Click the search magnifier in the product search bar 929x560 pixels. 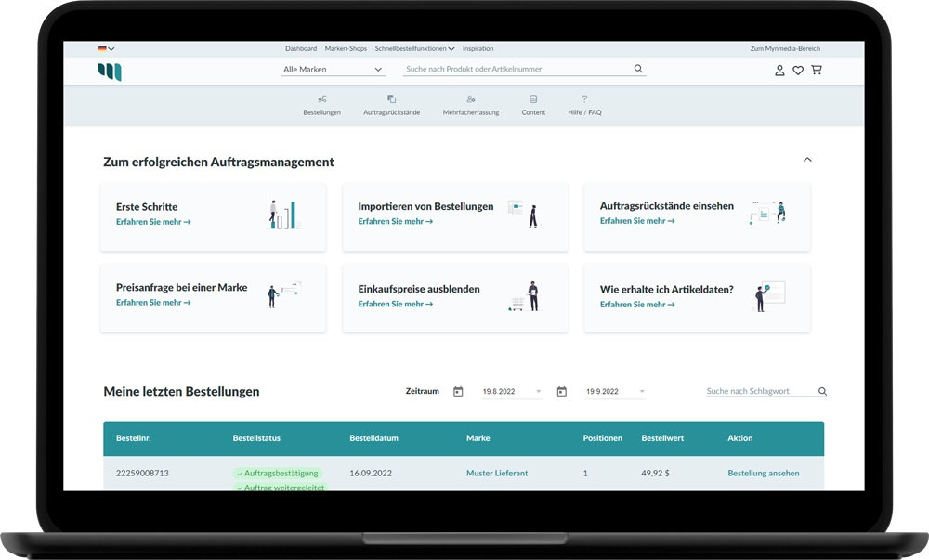tap(637, 69)
